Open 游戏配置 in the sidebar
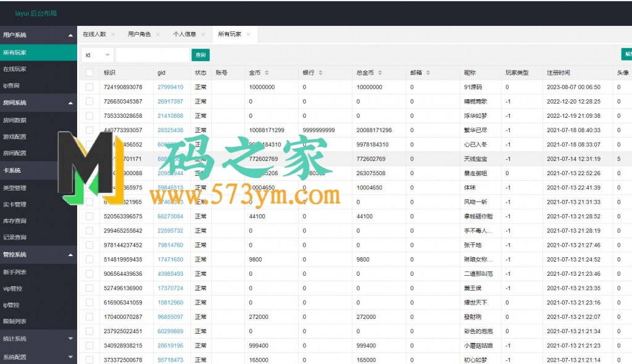The image size is (632, 364). (x=38, y=136)
